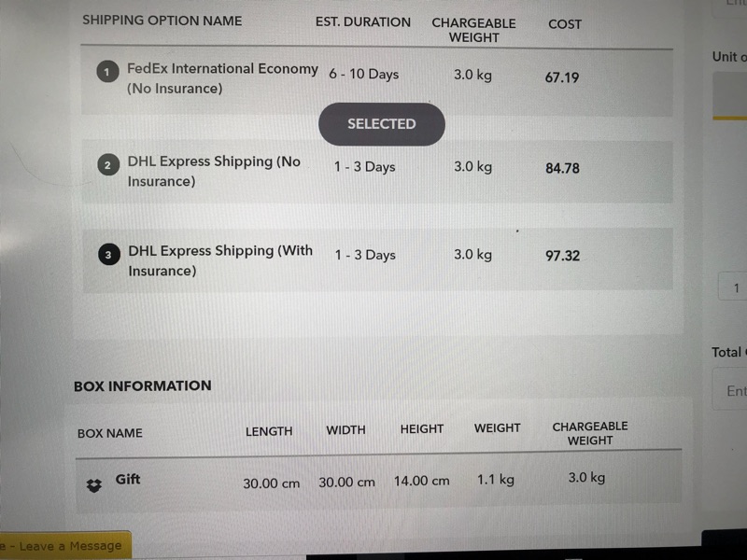Screen dimensions: 747x560
Task: Click the COST column header
Action: (565, 24)
